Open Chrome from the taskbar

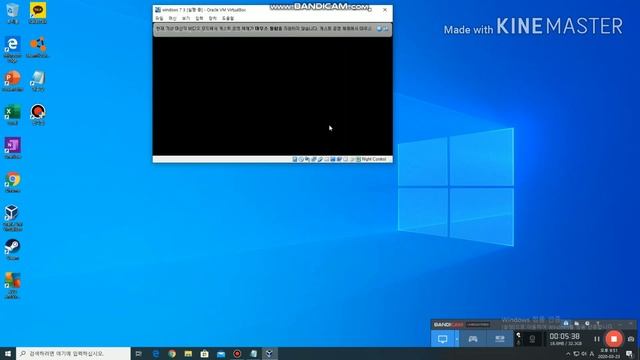pyautogui.click(x=172, y=353)
